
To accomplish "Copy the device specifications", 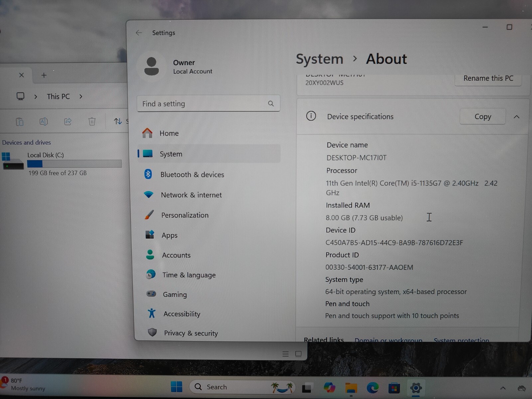I will [482, 117].
